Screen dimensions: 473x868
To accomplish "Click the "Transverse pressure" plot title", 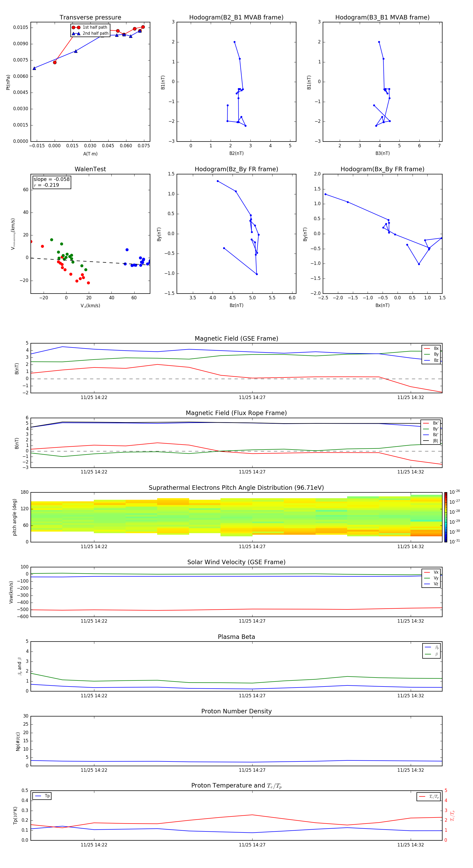I will pyautogui.click(x=90, y=18).
